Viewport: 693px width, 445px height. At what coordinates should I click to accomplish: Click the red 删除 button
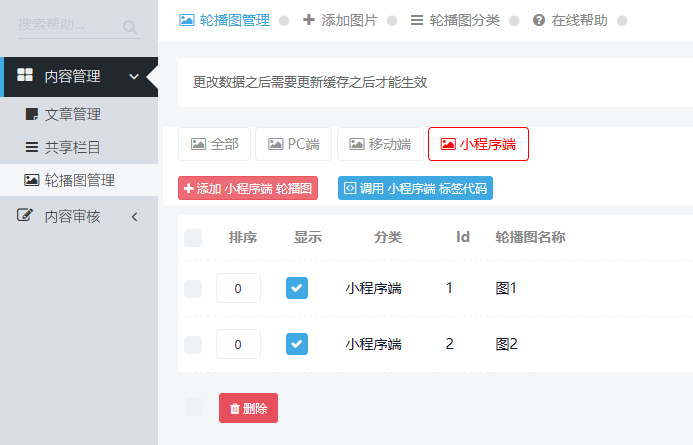(x=248, y=408)
